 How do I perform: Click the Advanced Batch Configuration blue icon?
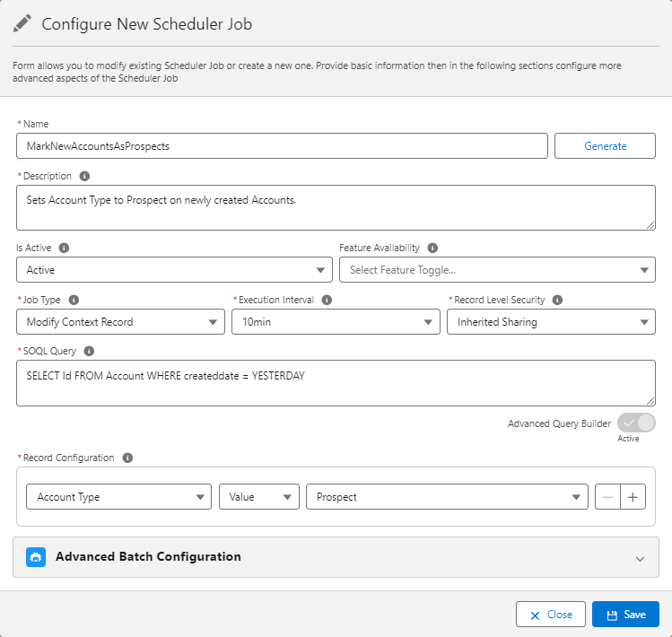(36, 557)
